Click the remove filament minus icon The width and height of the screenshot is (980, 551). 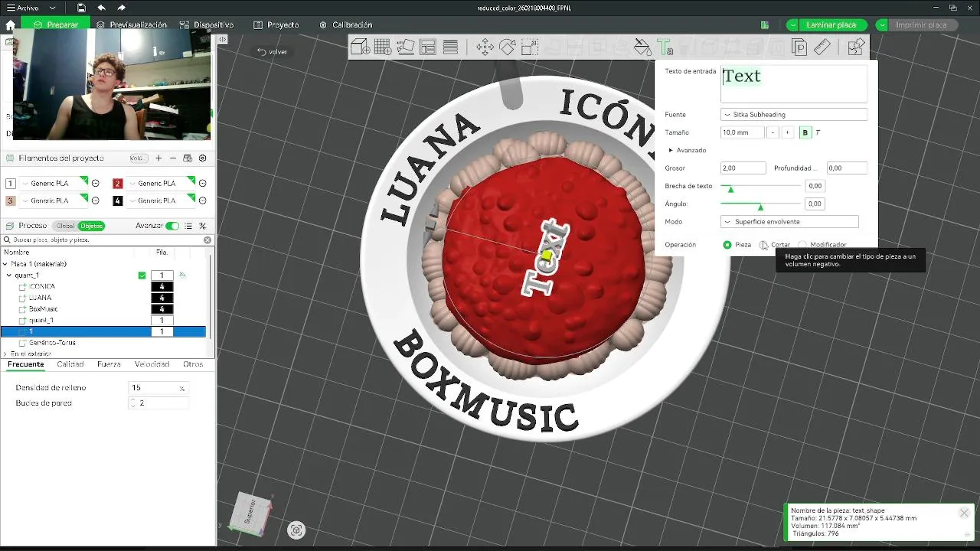tap(173, 158)
